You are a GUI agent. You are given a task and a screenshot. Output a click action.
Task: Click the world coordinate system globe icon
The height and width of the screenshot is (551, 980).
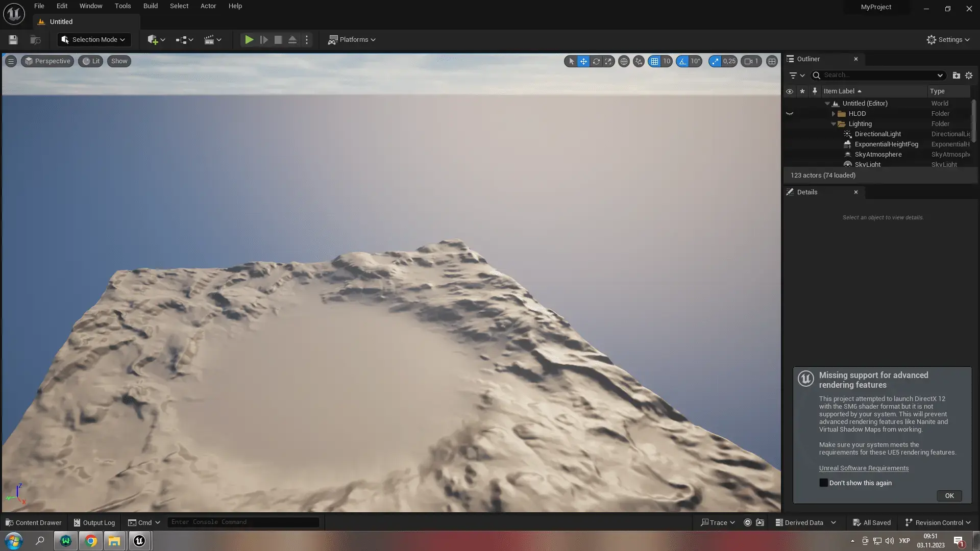click(x=624, y=61)
